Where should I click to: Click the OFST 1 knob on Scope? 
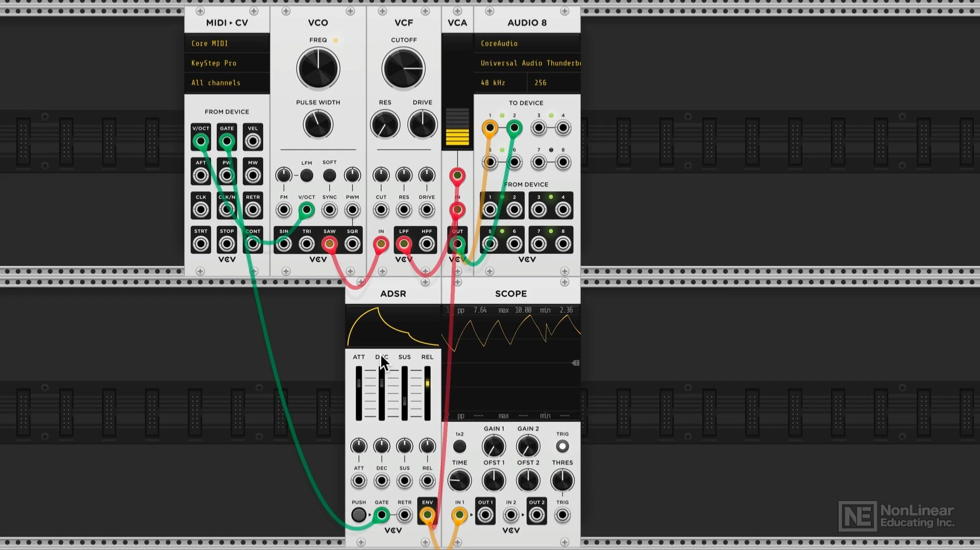click(x=494, y=481)
